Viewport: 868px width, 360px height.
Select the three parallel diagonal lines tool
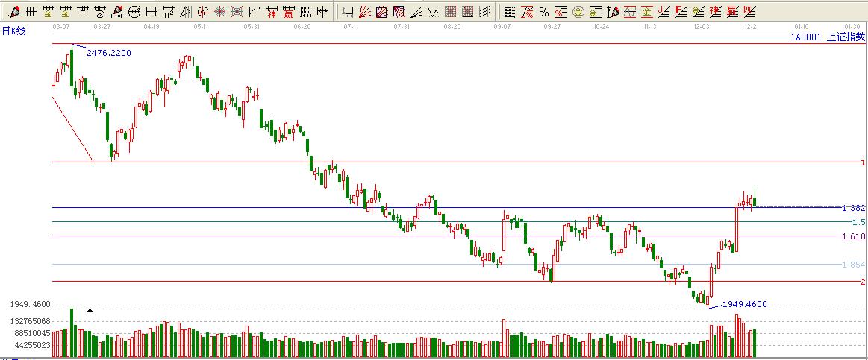(x=485, y=11)
